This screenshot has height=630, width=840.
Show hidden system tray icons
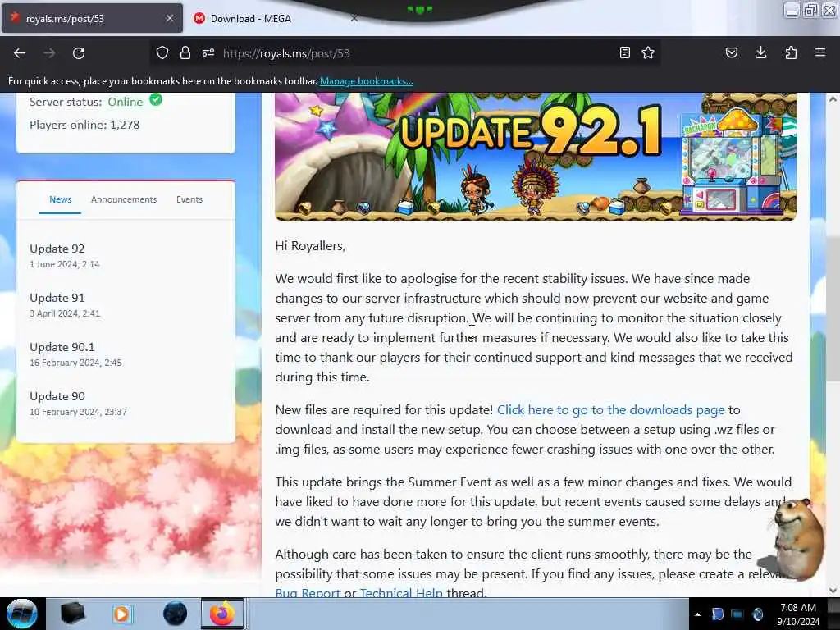(x=697, y=614)
